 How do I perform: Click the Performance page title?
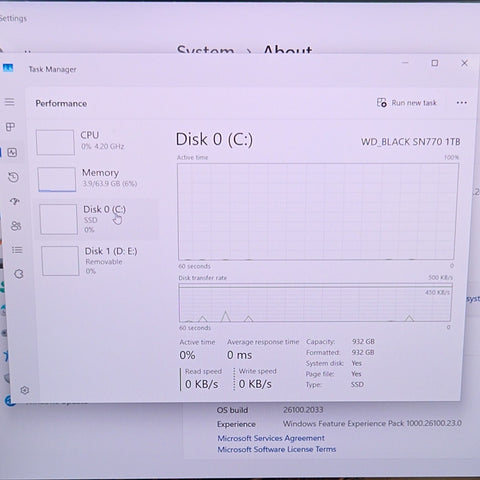coord(61,103)
